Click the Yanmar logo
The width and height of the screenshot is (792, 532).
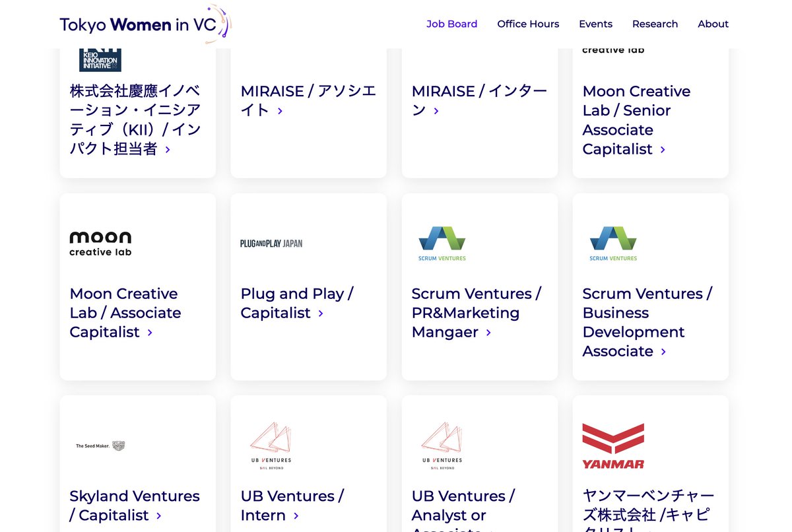click(613, 446)
